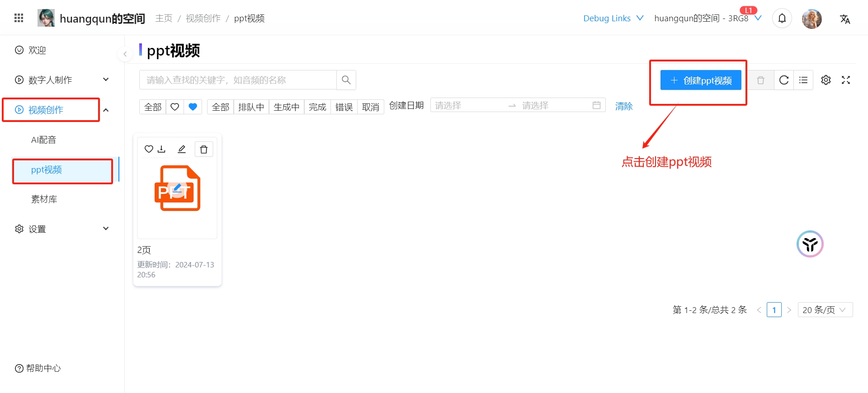Click the refresh list icon
Screen dimensions: 868x393
click(784, 80)
